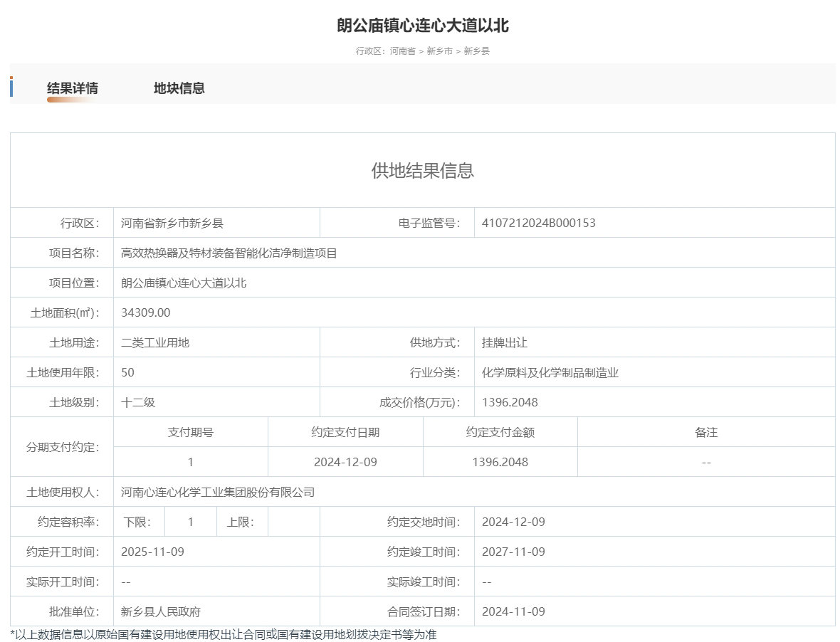The image size is (840, 642).
Task: Select transaction price 1396.2048 in 成交价格 row
Action: click(510, 402)
